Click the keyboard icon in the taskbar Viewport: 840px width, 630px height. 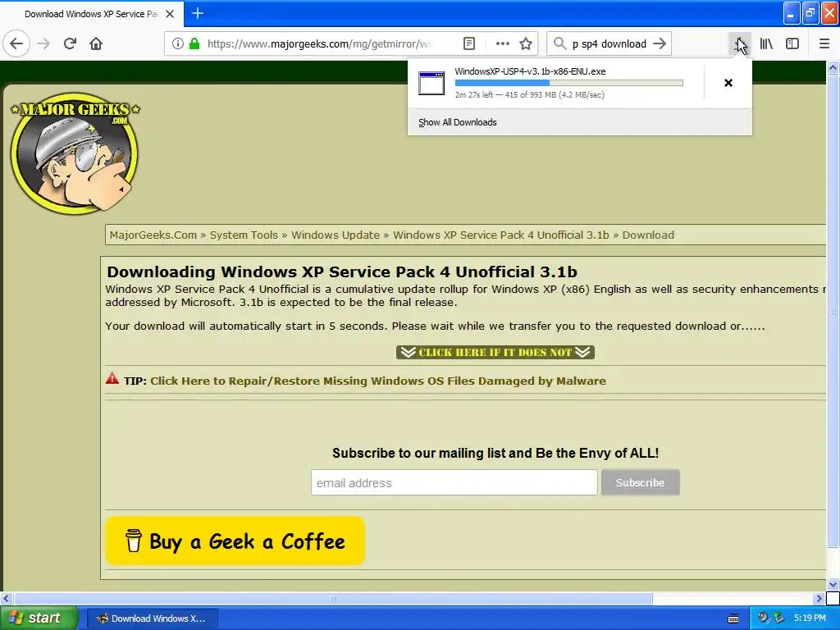click(733, 619)
